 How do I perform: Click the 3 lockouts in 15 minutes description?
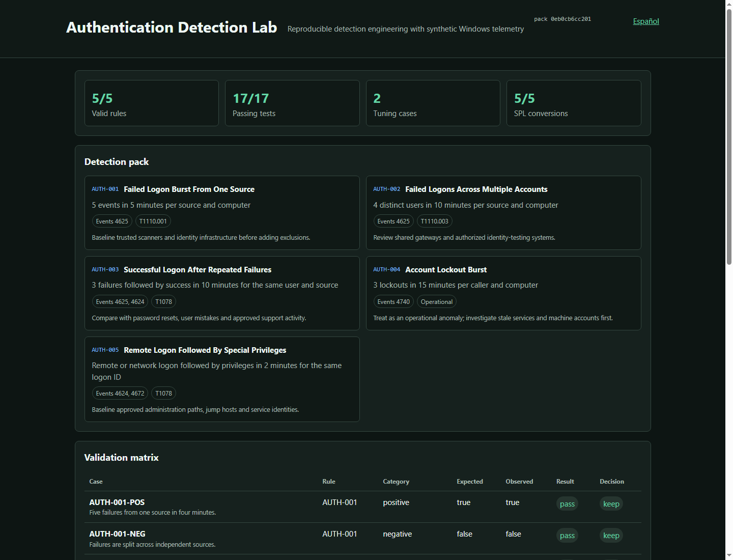[456, 285]
